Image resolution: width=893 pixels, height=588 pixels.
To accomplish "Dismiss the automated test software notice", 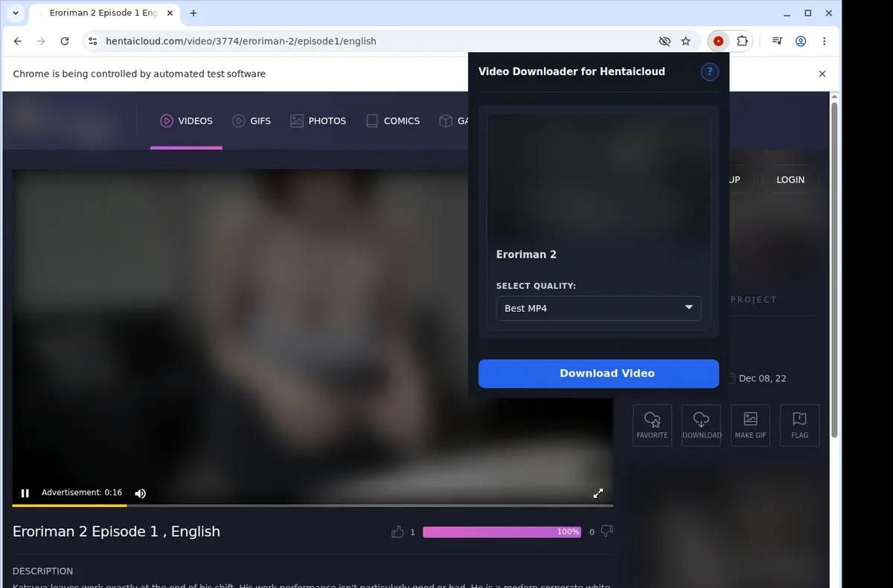I will pos(822,74).
